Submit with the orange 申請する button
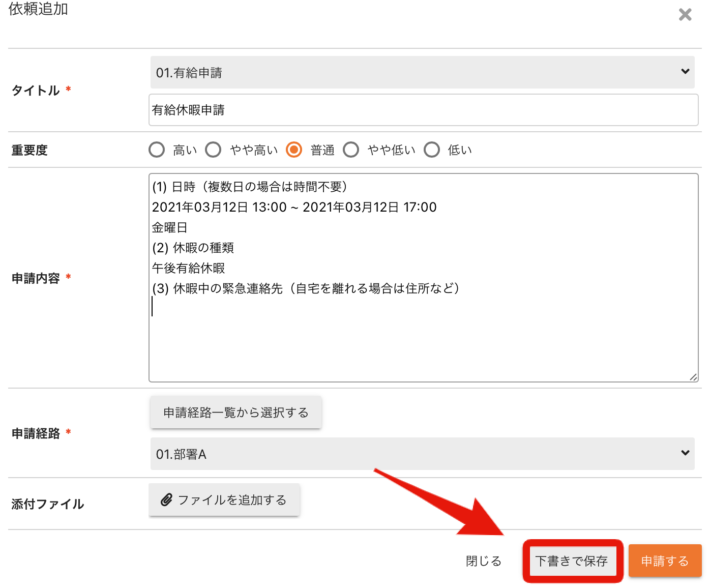The width and height of the screenshot is (710, 588). [x=665, y=561]
